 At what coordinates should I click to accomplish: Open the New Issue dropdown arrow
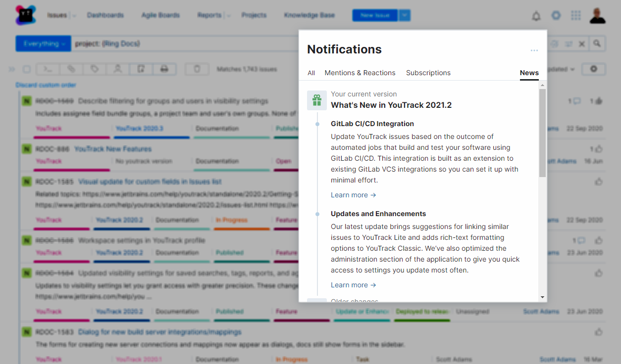pos(405,15)
